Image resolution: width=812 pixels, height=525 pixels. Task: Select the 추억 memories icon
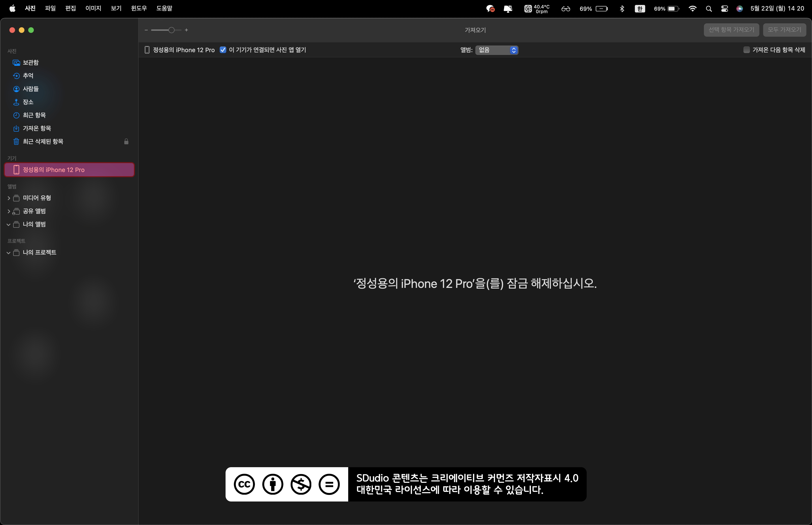[x=16, y=76]
